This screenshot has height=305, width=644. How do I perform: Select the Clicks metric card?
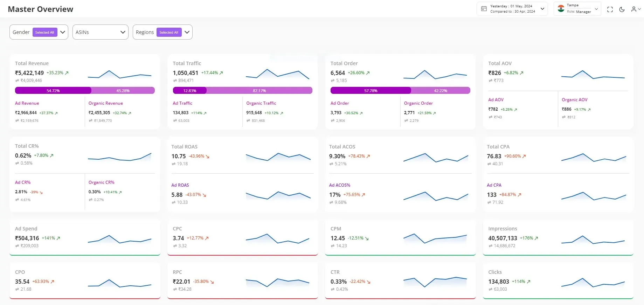pos(558,281)
